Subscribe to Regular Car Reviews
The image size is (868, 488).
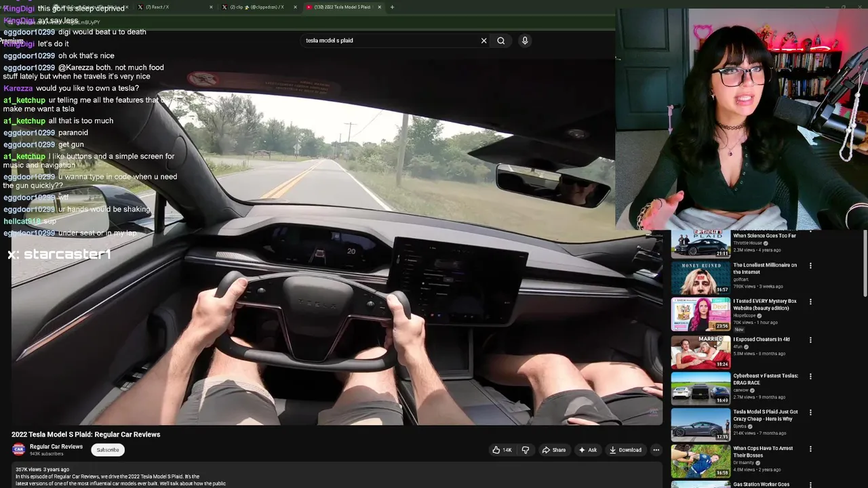coord(108,450)
